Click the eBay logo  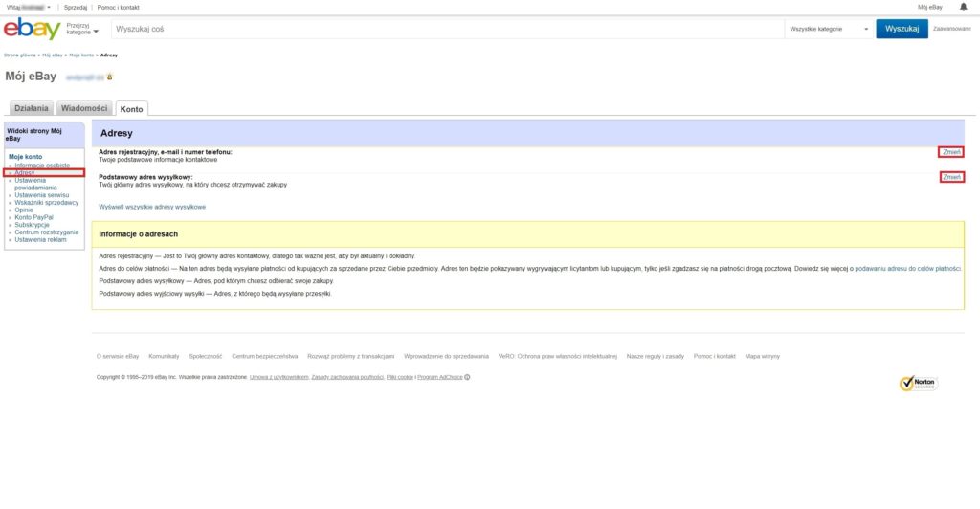(33, 30)
